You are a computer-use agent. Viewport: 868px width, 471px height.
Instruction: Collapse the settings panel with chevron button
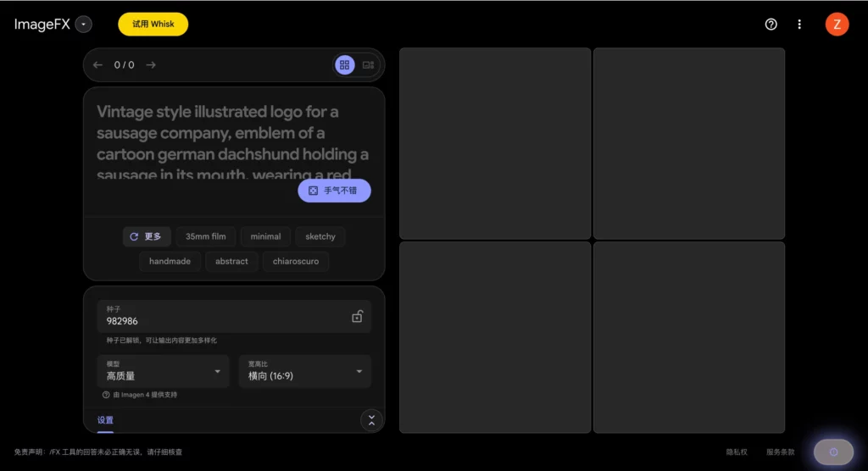[371, 420]
